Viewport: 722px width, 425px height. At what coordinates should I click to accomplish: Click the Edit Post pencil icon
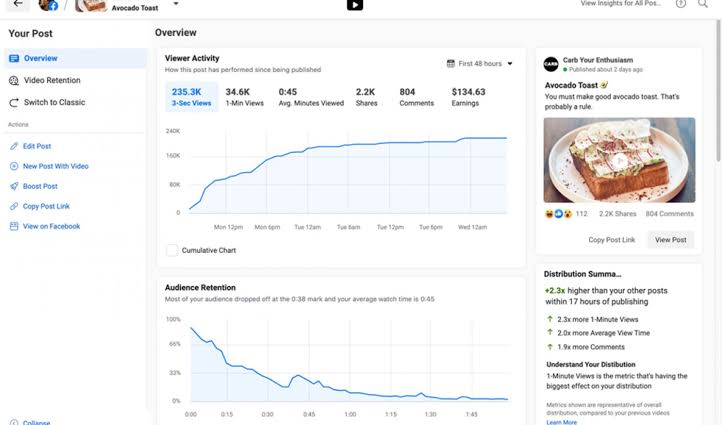[14, 146]
